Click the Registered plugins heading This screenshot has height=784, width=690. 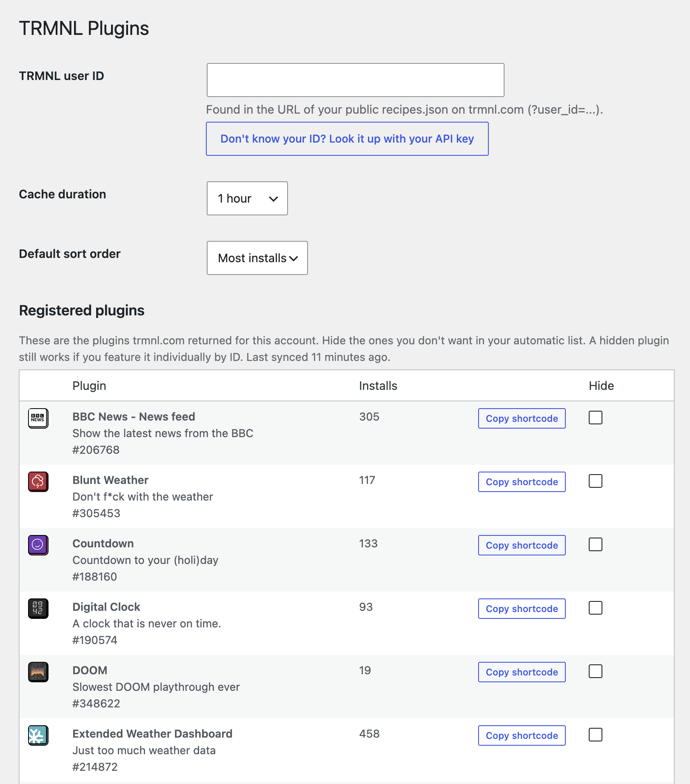click(x=82, y=310)
